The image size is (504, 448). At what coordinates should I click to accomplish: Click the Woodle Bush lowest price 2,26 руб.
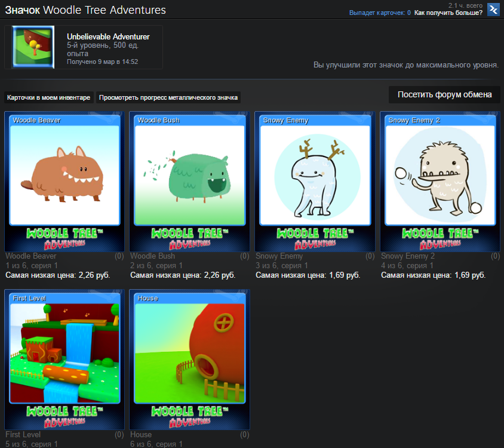pyautogui.click(x=183, y=275)
